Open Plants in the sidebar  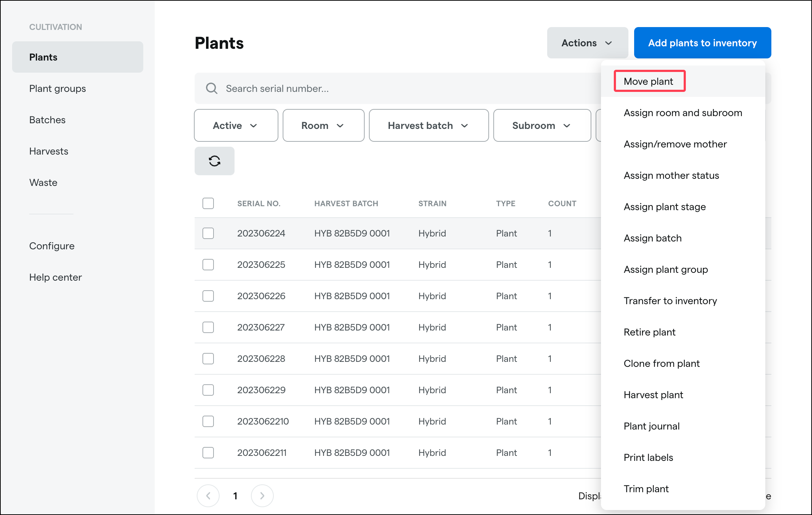pyautogui.click(x=78, y=57)
